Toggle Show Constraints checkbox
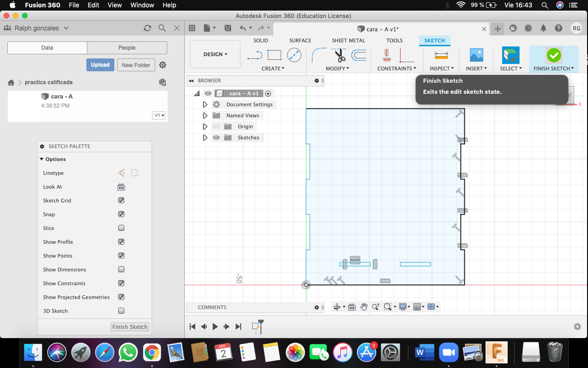Screen dimensions: 588x368 [x=121, y=283]
